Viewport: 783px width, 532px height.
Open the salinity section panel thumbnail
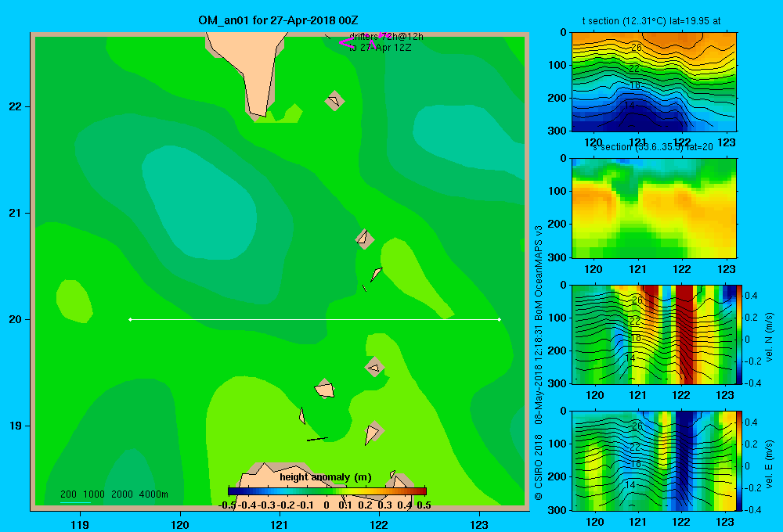point(654,208)
